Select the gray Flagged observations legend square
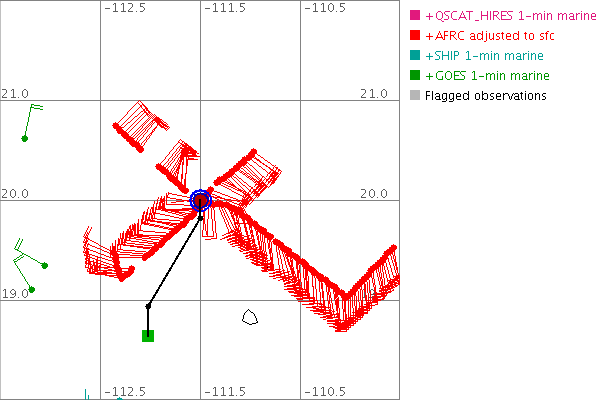The height and width of the screenshot is (400, 600). click(416, 96)
